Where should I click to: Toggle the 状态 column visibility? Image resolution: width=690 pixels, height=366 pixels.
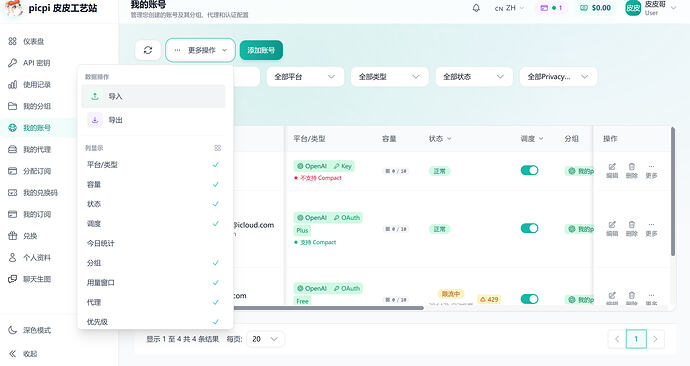(x=153, y=204)
